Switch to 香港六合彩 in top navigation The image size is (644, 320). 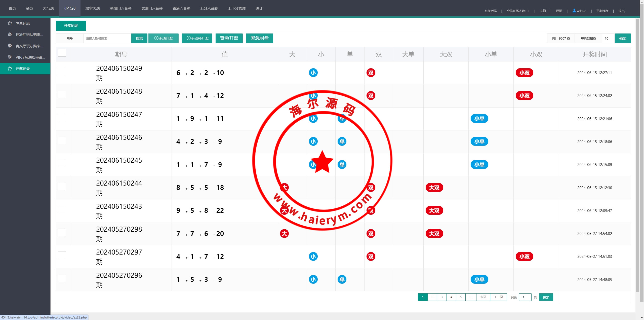181,8
